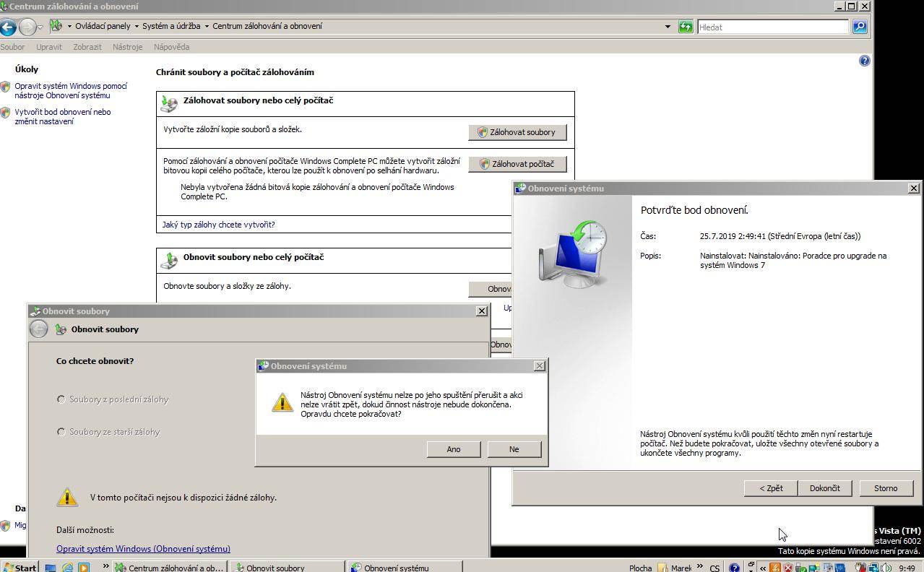Switch to Obnovení systému taskbar button

(405, 568)
